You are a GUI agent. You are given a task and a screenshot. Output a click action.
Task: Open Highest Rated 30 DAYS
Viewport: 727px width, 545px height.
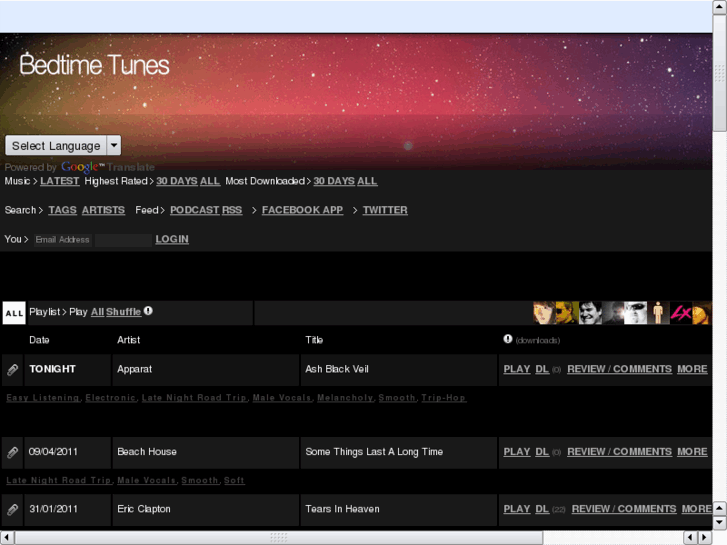click(177, 181)
